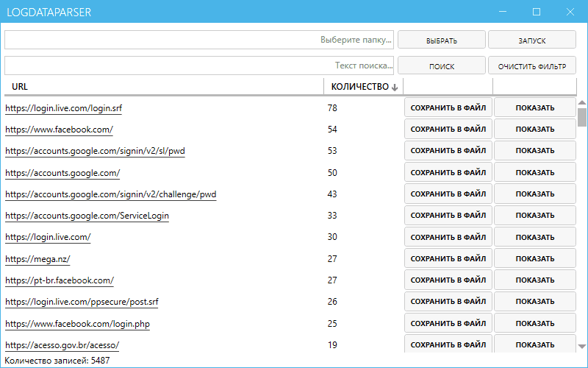This screenshot has height=368, width=588.
Task: Open the accounts.google.com/signin/v2/sl/pwd link
Action: 95,152
